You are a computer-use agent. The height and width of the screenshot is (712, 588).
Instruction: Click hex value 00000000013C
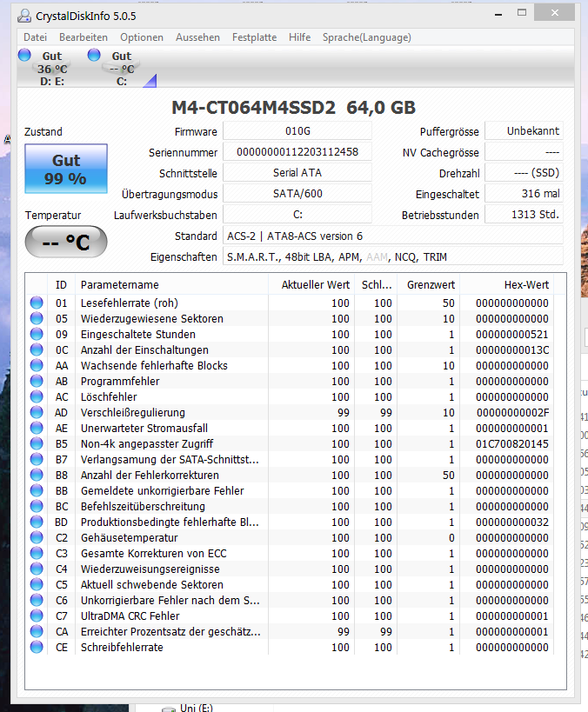coord(512,349)
